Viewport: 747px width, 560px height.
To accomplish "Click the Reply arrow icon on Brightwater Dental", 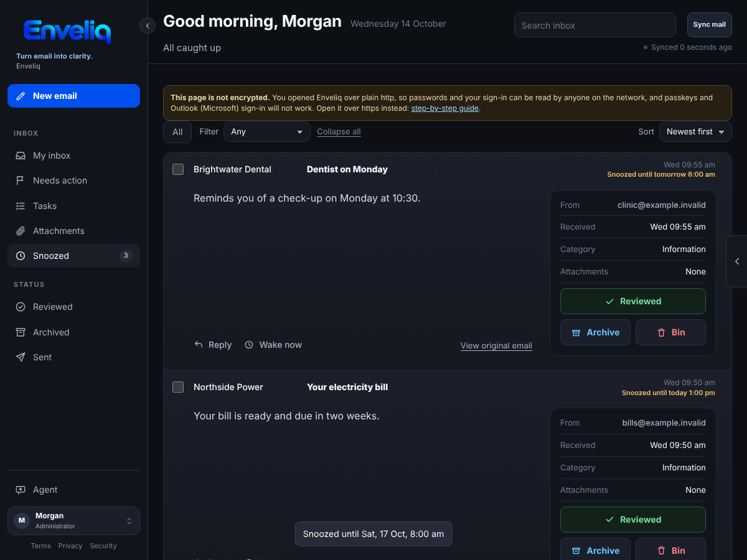I will point(199,345).
